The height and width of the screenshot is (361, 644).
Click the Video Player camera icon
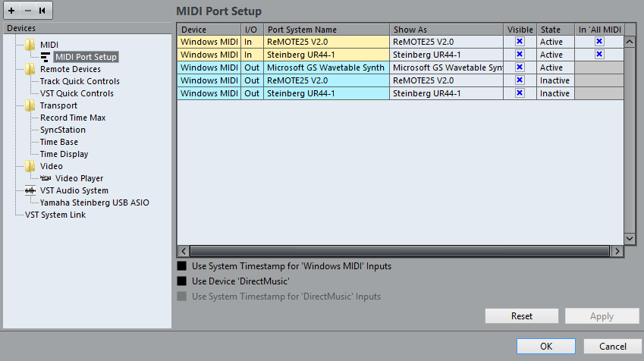point(46,178)
